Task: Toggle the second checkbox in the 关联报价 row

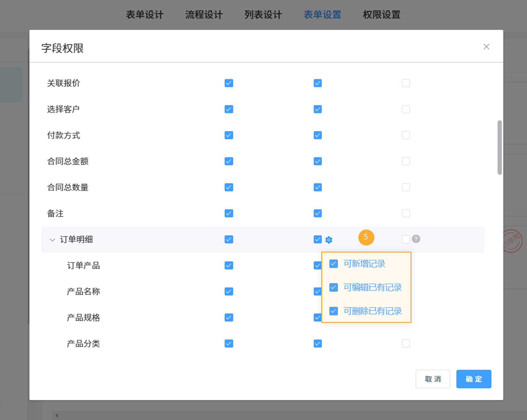Action: 318,83
